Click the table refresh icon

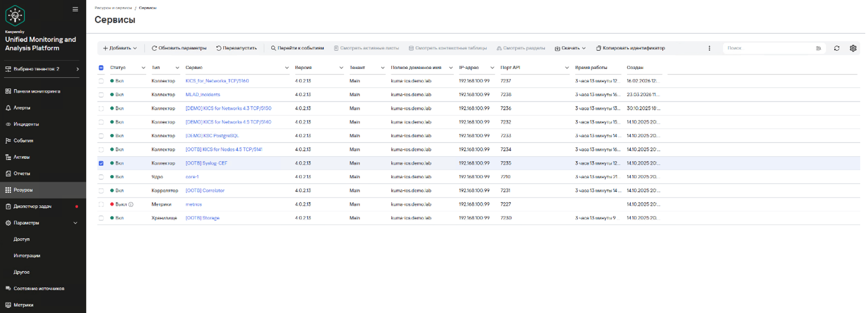837,49
